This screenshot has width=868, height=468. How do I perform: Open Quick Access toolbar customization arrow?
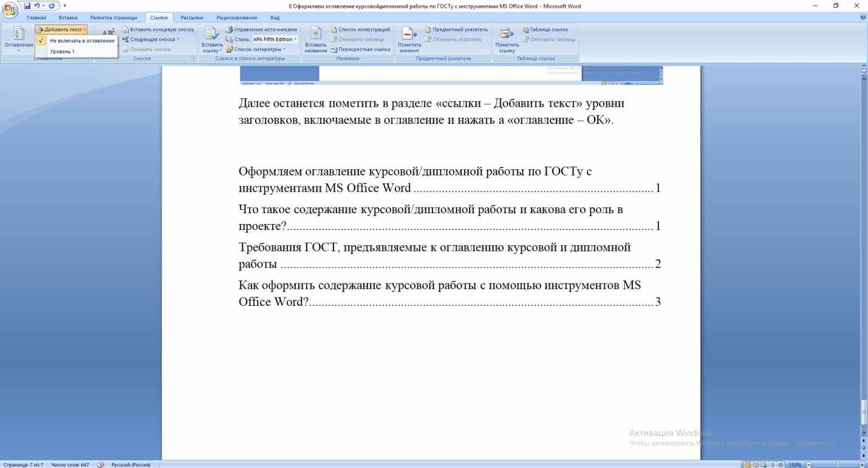64,6
